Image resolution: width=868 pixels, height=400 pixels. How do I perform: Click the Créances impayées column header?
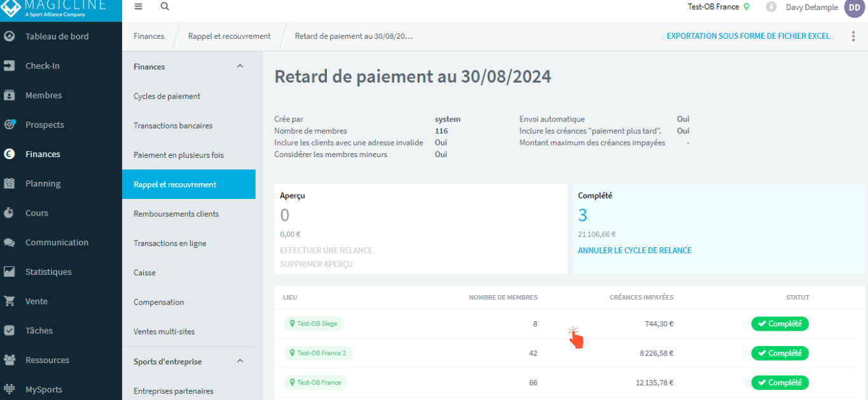[x=641, y=298]
